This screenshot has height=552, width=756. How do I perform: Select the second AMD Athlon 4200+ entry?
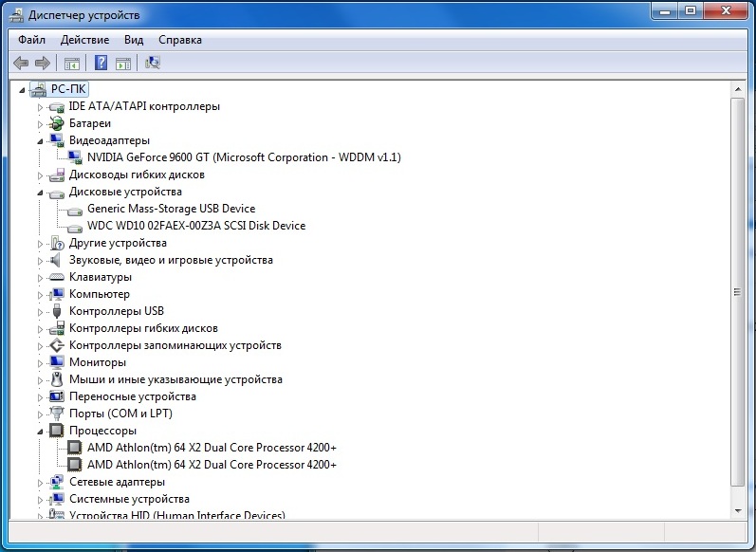pos(212,464)
